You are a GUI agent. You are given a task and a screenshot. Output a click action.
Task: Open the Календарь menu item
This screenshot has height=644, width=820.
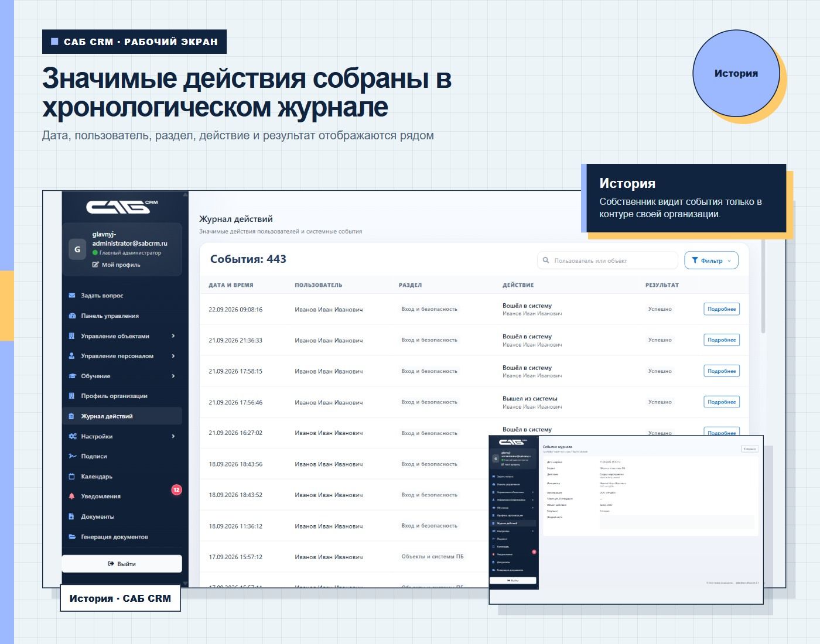pos(122,477)
